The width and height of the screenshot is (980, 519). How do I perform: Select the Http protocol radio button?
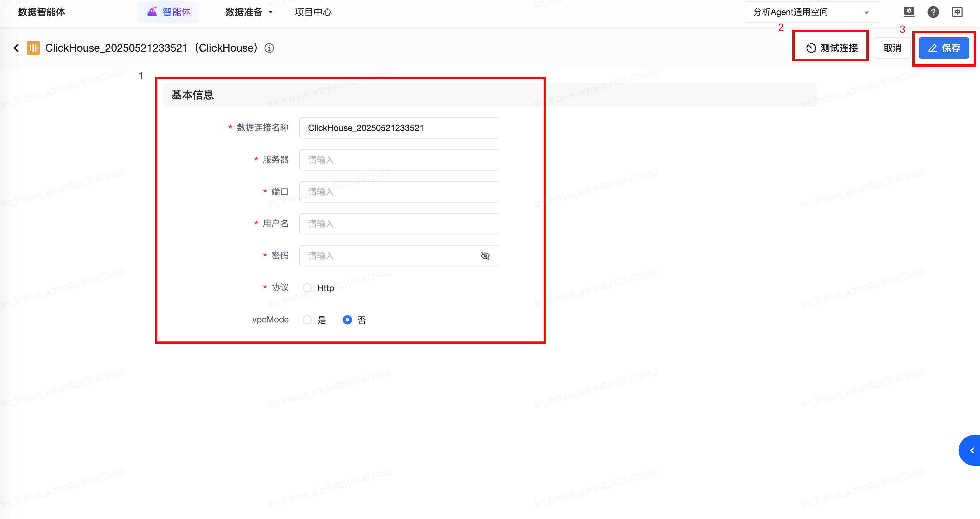[x=307, y=288]
